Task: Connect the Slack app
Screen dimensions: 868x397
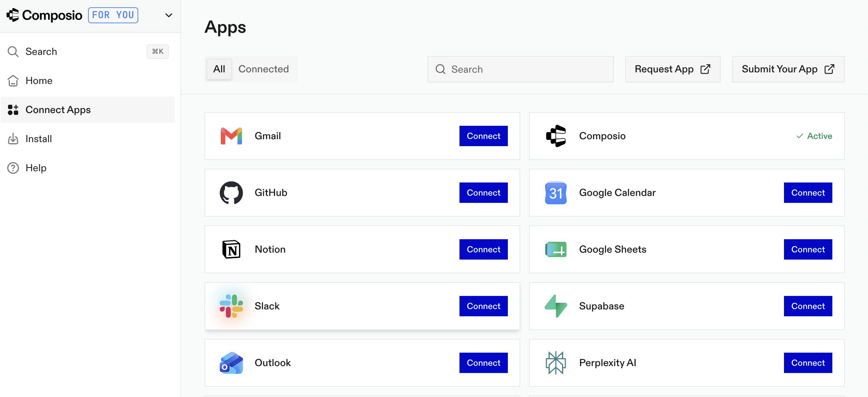Action: click(x=483, y=306)
